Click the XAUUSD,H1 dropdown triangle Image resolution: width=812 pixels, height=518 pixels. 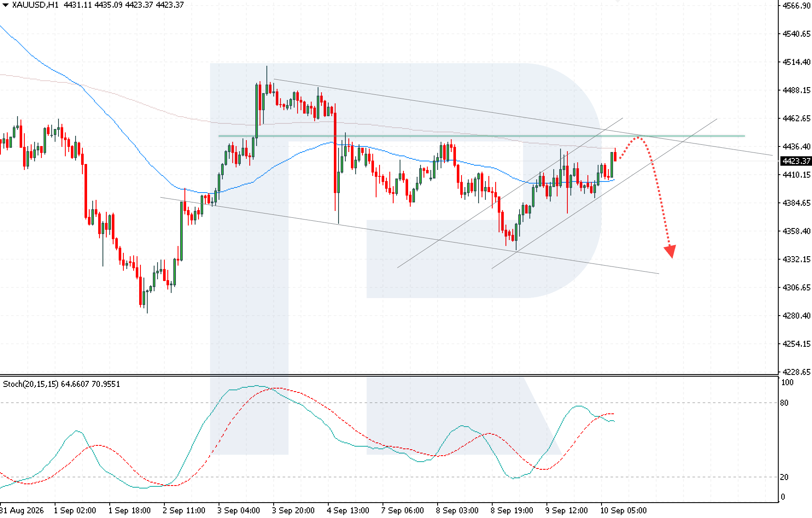point(6,5)
